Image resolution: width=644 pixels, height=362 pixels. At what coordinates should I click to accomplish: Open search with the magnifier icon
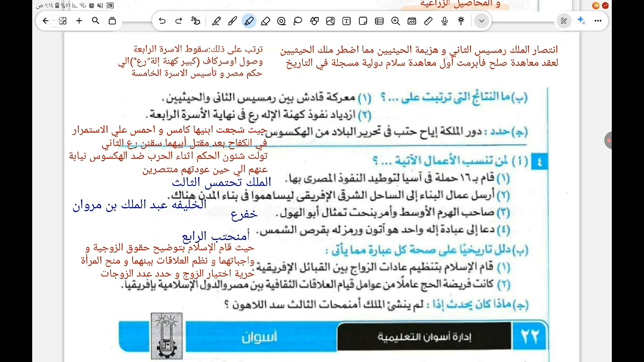(x=96, y=21)
